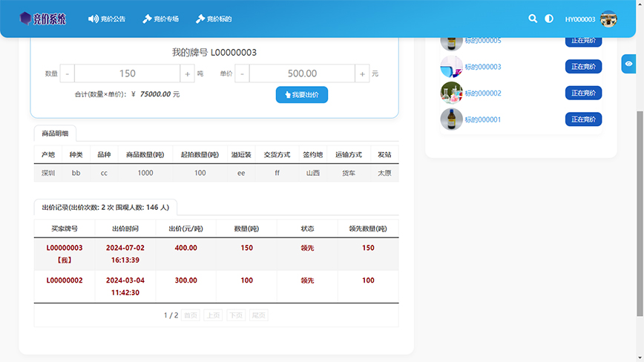Click thumbnail image of 标的000002
The width and height of the screenshot is (644, 362).
pos(451,93)
